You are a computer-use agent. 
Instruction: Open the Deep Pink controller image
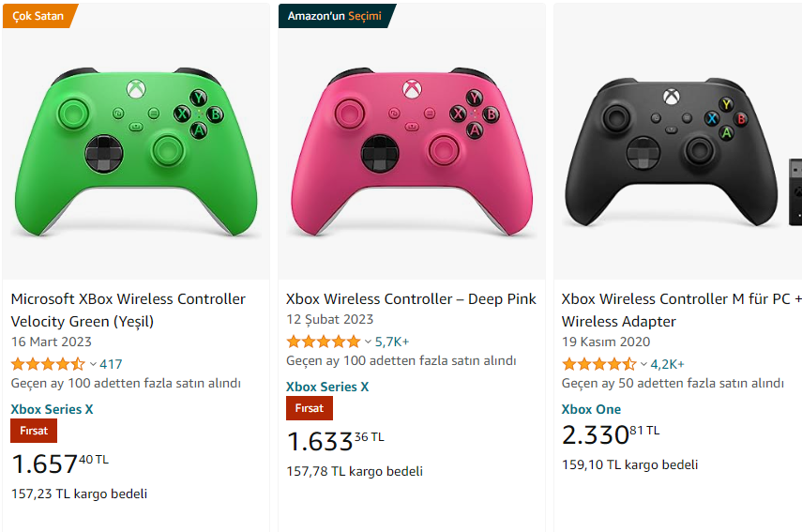(411, 147)
